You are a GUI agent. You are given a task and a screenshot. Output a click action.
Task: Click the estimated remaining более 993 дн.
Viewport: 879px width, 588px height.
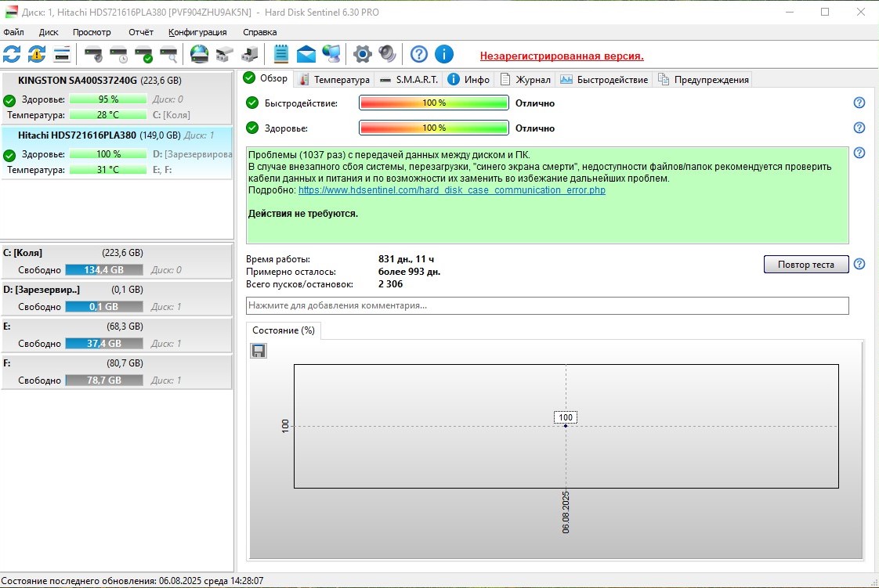409,272
